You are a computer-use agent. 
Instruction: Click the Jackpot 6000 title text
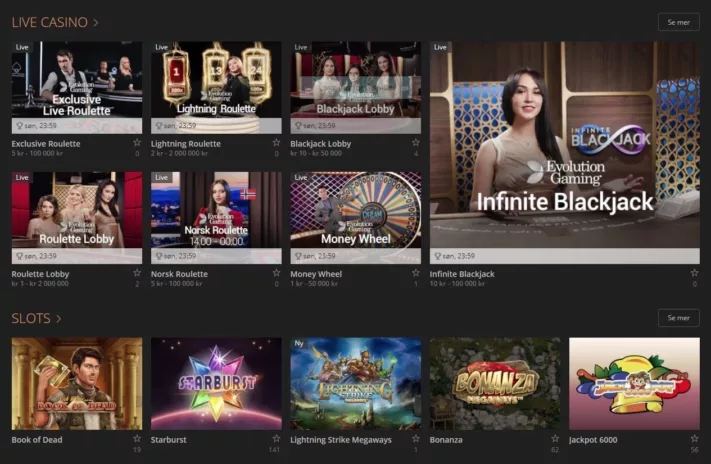click(593, 440)
